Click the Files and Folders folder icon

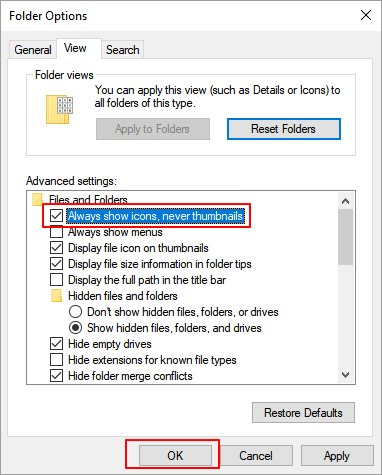tap(37, 200)
